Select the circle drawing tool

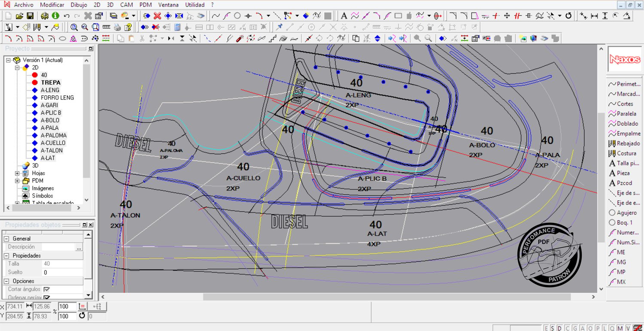tap(237, 16)
